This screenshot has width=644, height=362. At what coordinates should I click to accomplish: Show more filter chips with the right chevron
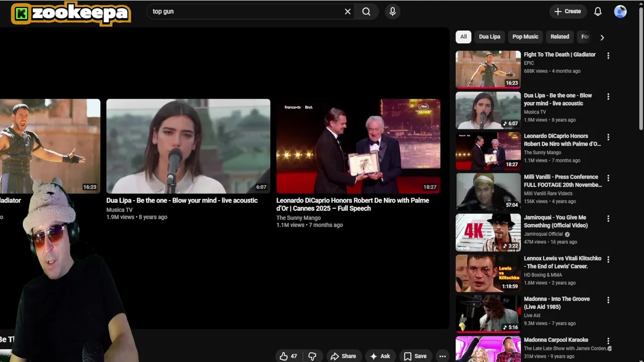(x=602, y=37)
